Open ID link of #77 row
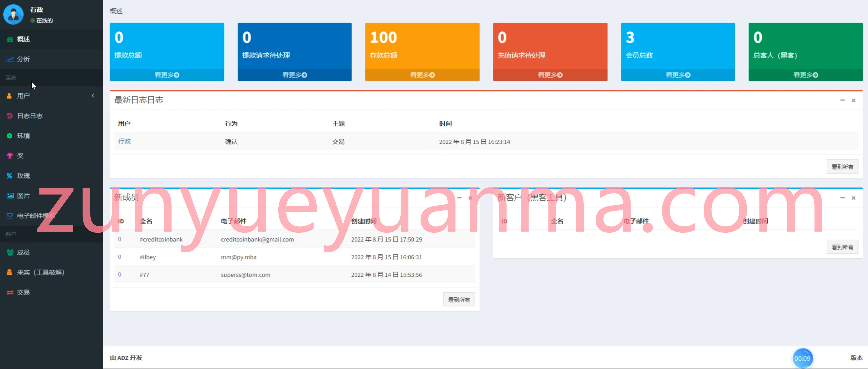Screen dimensions: 868x369 (120, 275)
